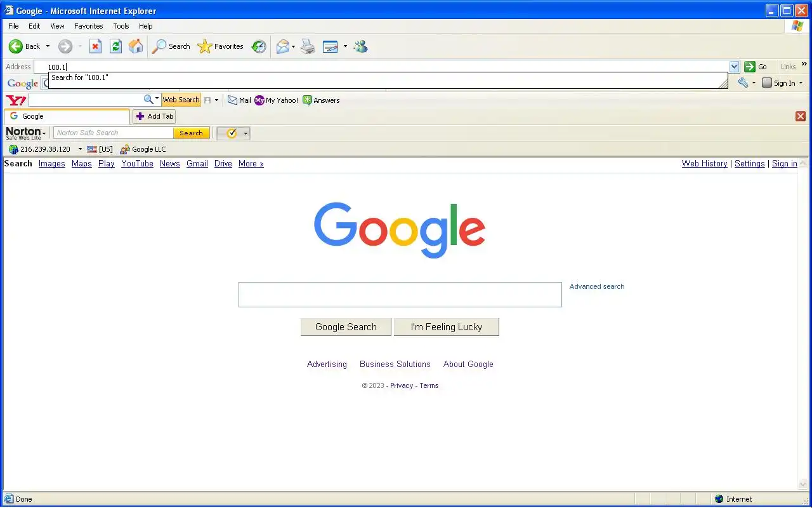Open the View menu
The height and width of the screenshot is (508, 812).
(x=57, y=26)
